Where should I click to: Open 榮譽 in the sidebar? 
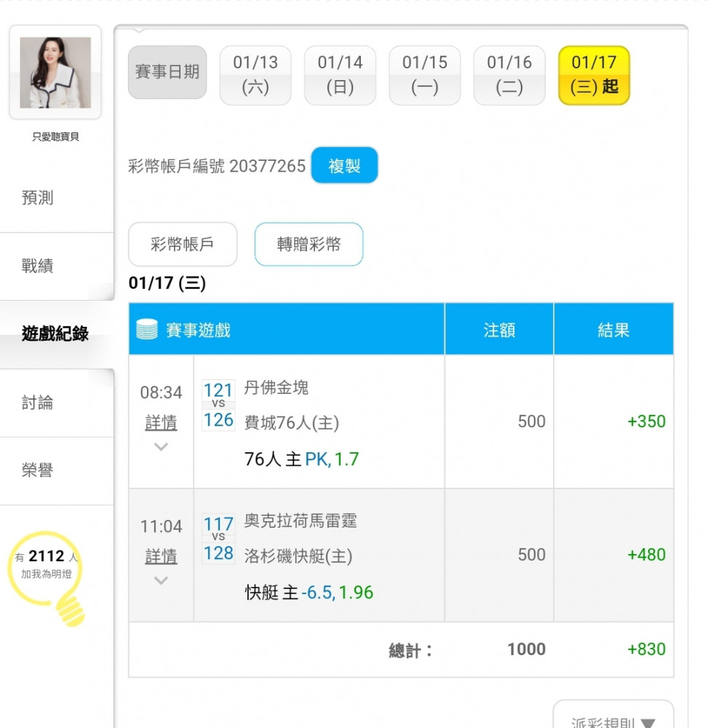(x=38, y=470)
